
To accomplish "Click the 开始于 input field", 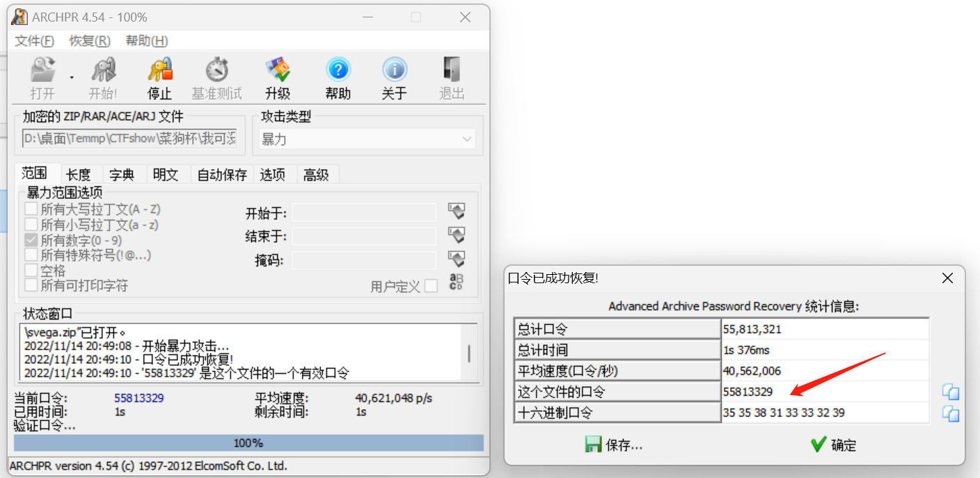I will click(364, 212).
